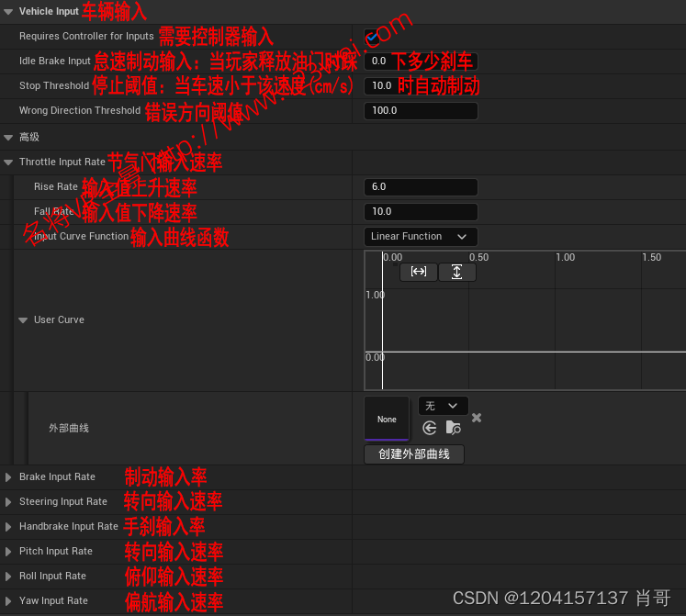Screen dimensions: 686x616
Task: Click the None external curve thumbnail
Action: coord(387,419)
